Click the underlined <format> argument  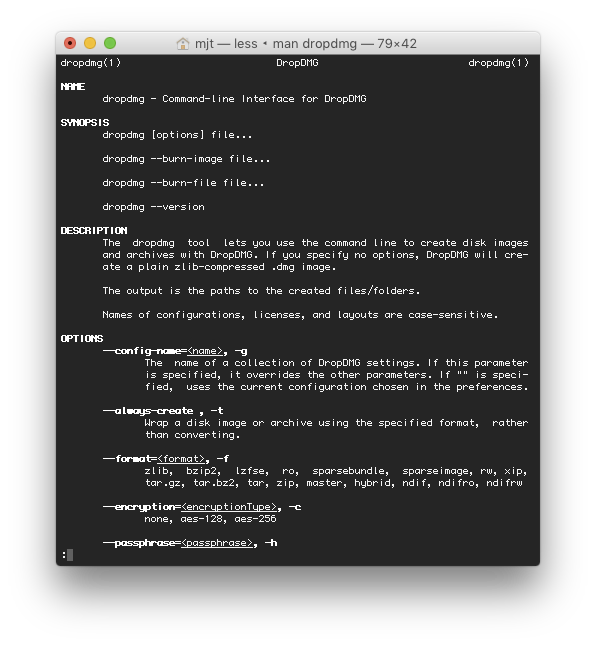(181, 459)
